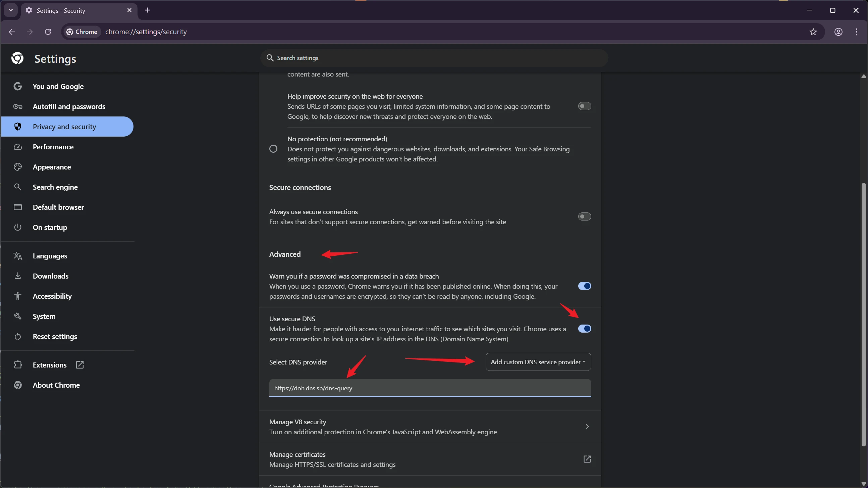Open a new tab with the plus icon

click(x=147, y=10)
